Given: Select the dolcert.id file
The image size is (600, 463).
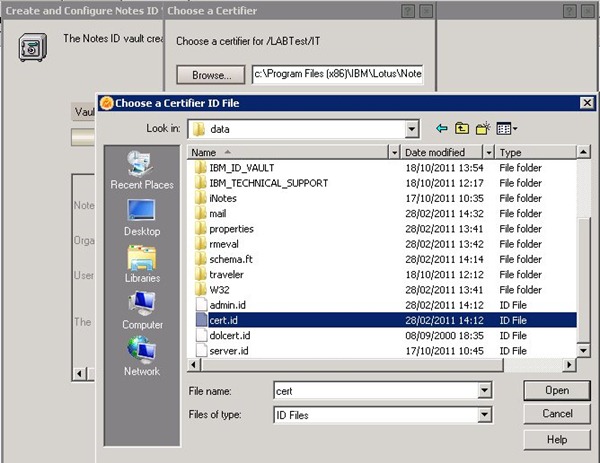Looking at the screenshot, I should pyautogui.click(x=229, y=336).
